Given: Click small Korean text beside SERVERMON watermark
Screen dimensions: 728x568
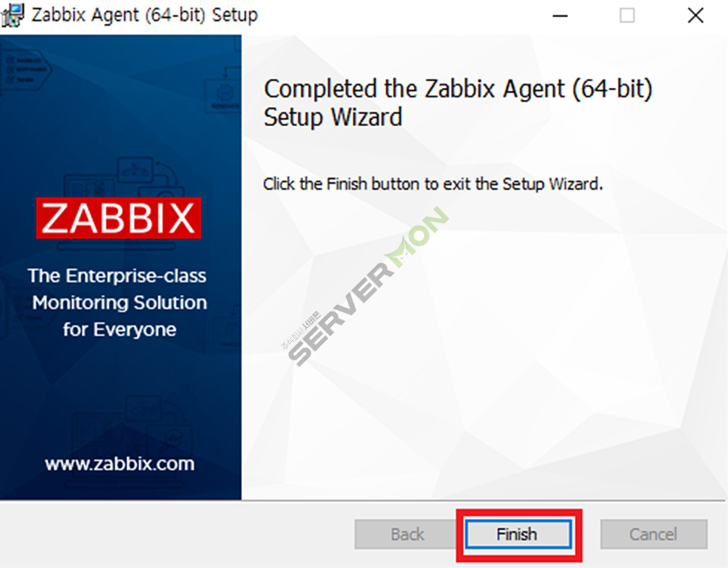Looking at the screenshot, I should [x=301, y=331].
